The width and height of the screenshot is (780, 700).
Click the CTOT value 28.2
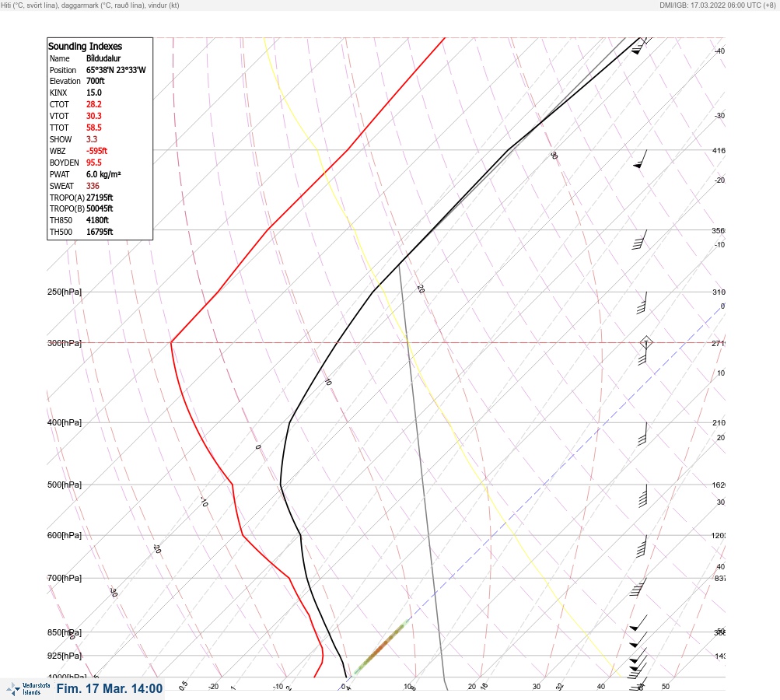(x=94, y=104)
